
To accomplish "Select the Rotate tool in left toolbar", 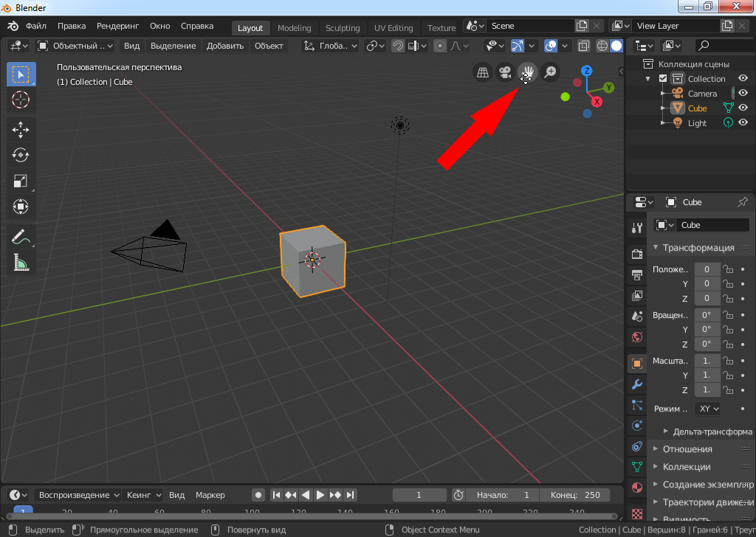I will [x=21, y=155].
